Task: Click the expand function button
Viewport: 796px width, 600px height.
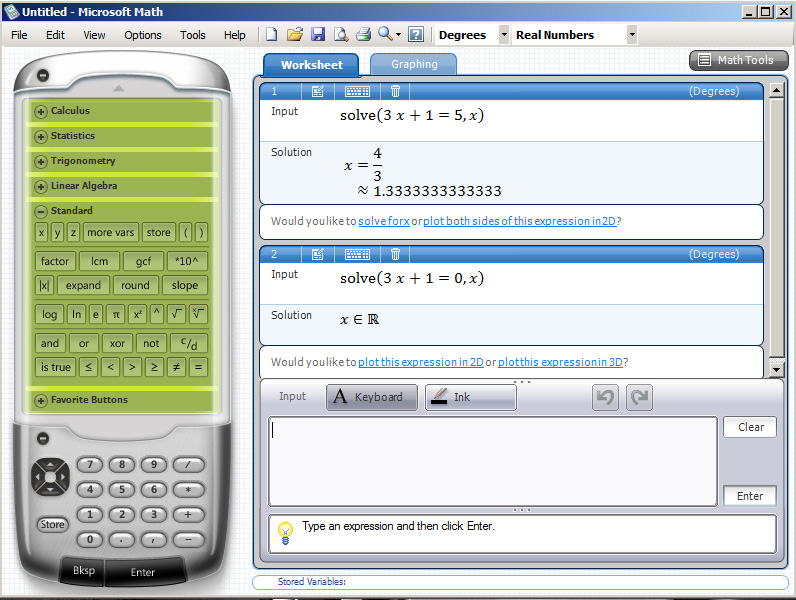Action: coord(83,285)
